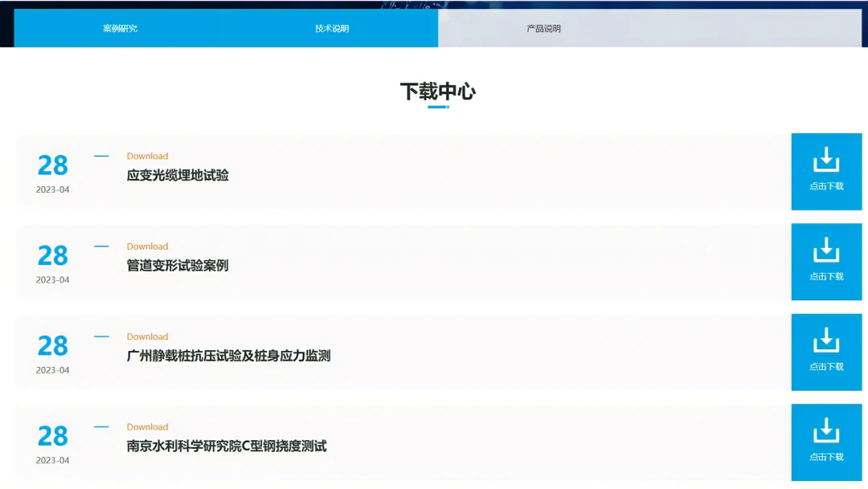Viewport: 868px width, 489px height.
Task: Open the 南京水利科学研究院C型钢挠度测试 title
Action: click(227, 446)
